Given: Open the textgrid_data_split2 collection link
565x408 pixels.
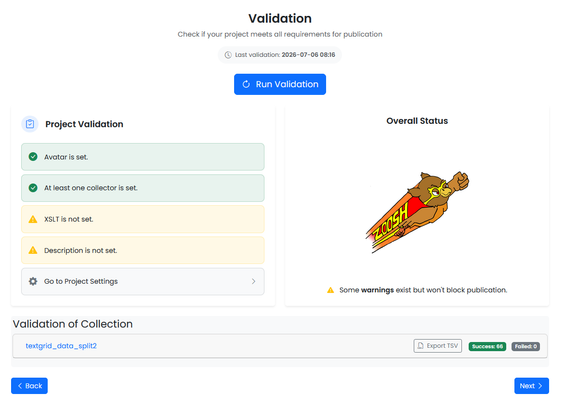Looking at the screenshot, I should pos(61,346).
